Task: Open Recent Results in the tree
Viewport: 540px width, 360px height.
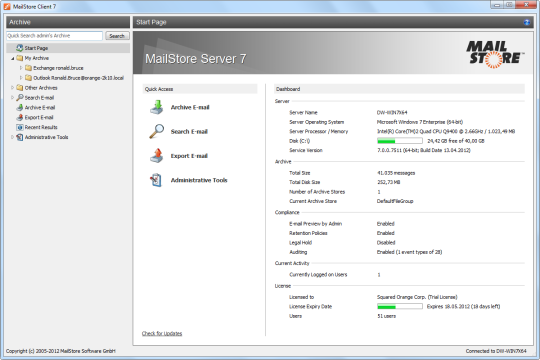Action: [x=41, y=127]
